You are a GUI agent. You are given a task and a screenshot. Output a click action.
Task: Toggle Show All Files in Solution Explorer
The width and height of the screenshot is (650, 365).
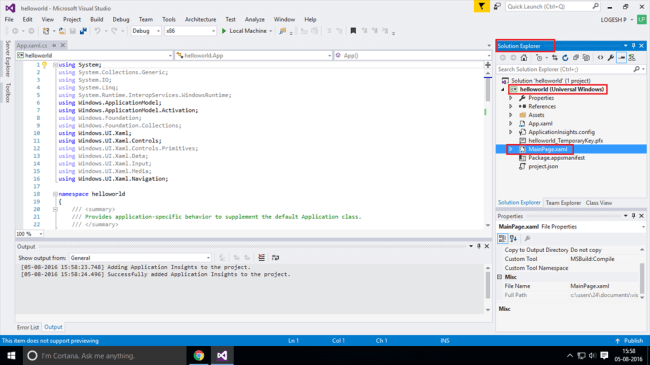point(586,58)
